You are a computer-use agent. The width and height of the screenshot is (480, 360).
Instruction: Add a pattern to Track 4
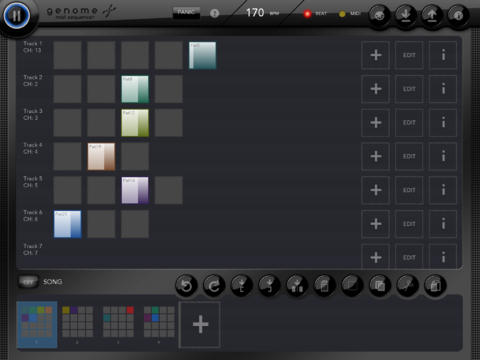click(x=376, y=156)
